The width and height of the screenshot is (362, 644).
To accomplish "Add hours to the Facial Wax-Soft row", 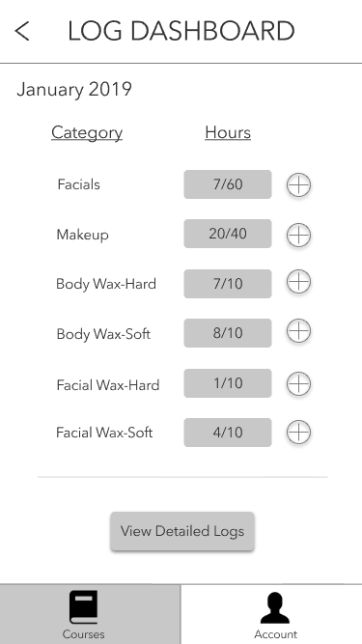I will (298, 433).
